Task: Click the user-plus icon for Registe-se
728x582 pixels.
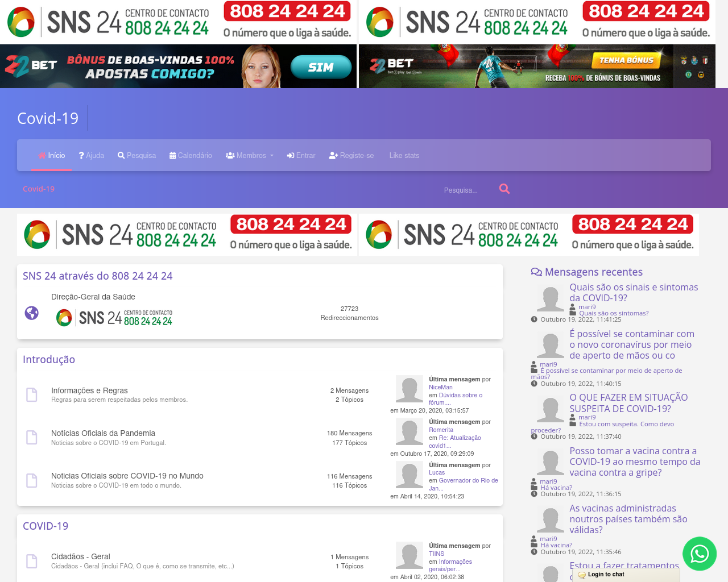Action: pos(334,155)
